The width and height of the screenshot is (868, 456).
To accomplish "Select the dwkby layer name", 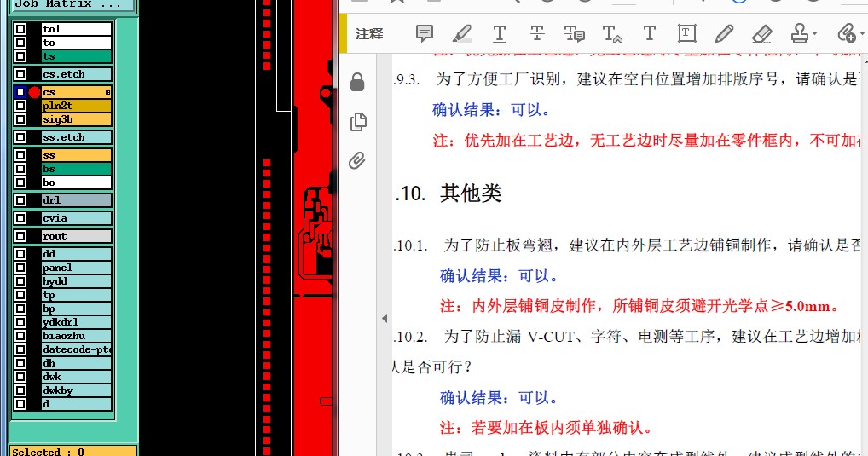I will (x=77, y=390).
